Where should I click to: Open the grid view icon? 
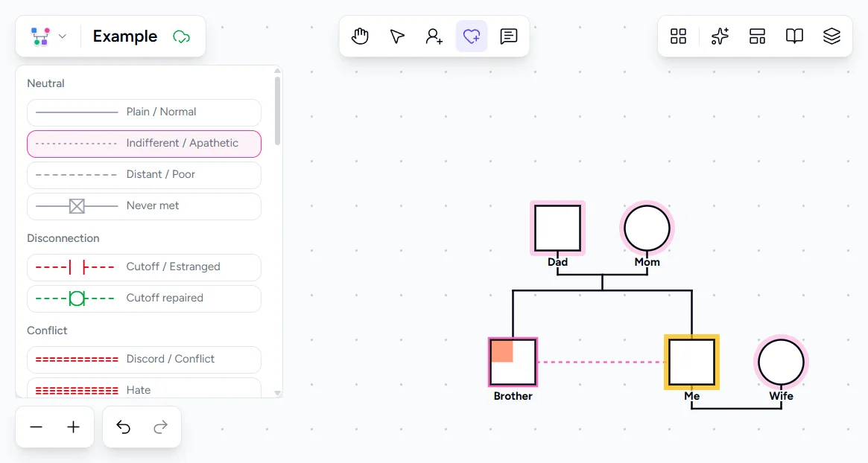coord(678,36)
